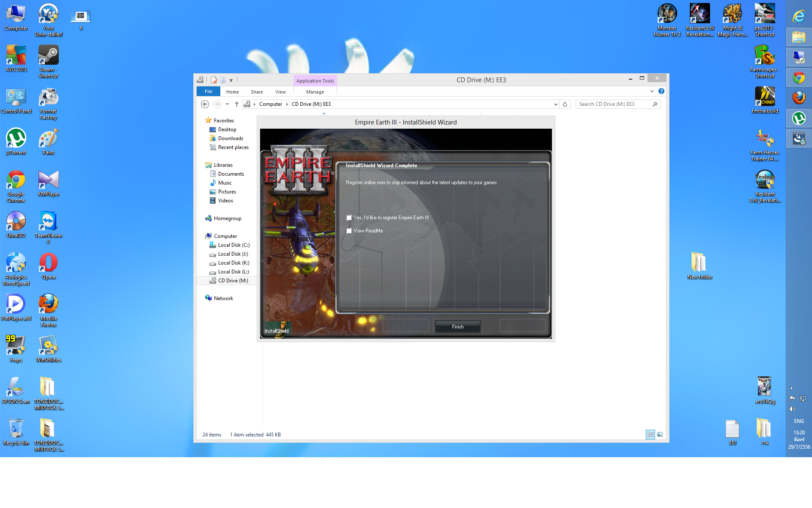
Task: Check 'Yes, I'd like to register Empire Earth III'
Action: pyautogui.click(x=349, y=218)
